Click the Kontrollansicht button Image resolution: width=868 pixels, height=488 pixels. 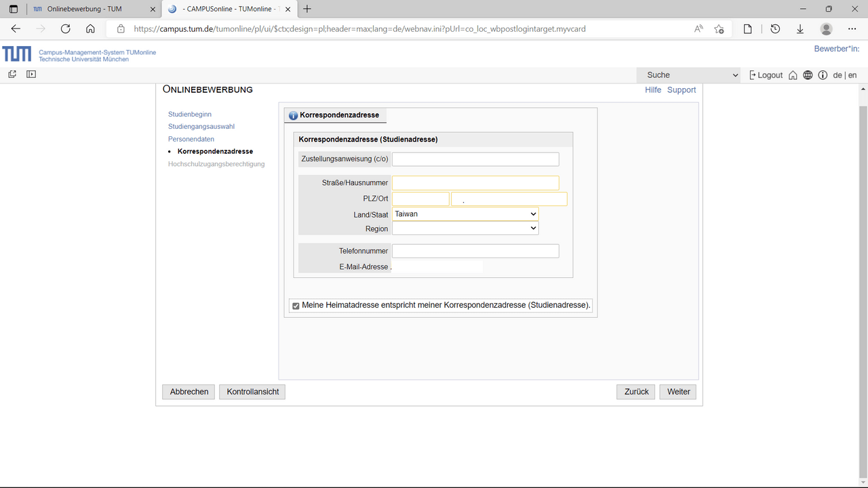[252, 392]
